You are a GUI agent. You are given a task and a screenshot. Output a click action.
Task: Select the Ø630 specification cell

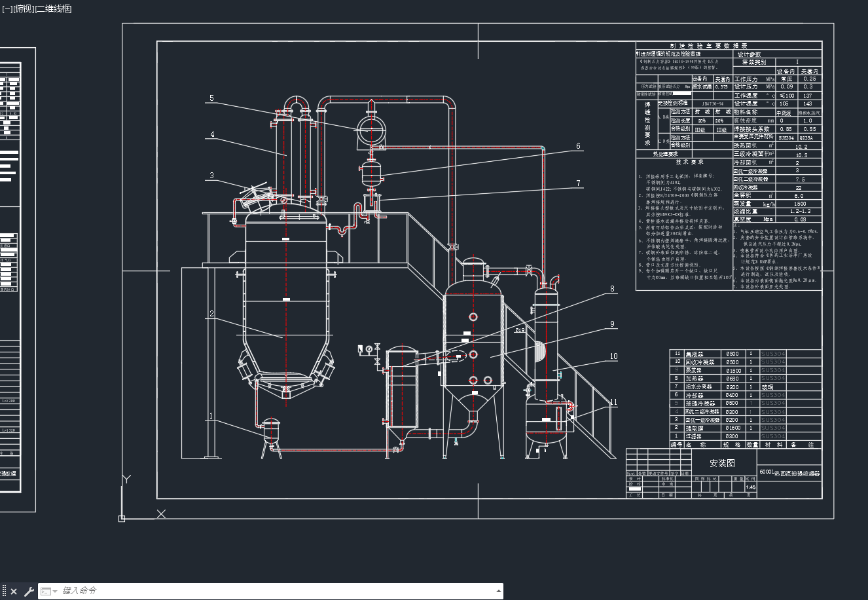732,379
